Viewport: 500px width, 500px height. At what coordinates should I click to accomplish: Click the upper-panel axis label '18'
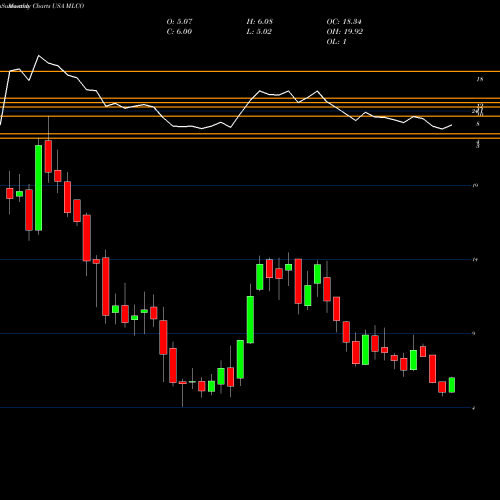tap(480, 79)
